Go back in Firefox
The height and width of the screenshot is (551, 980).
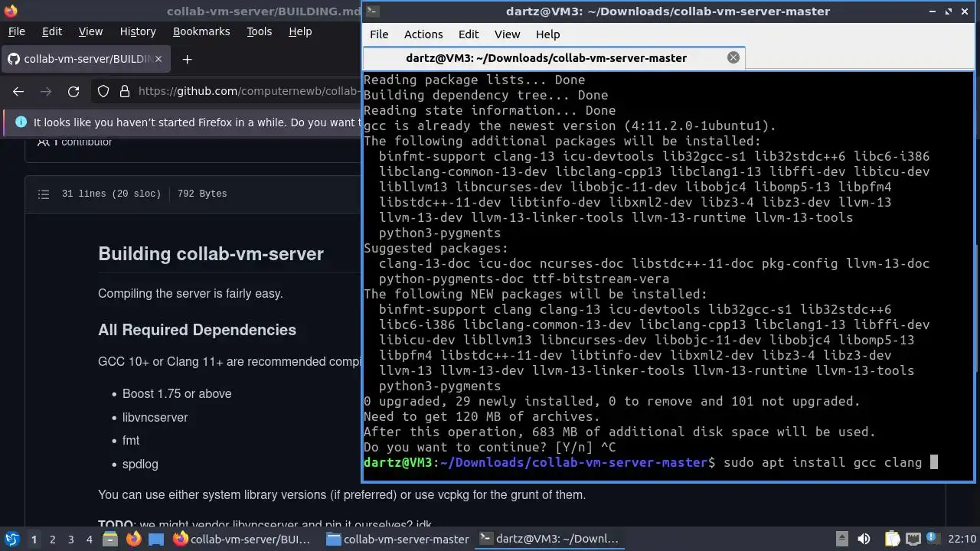18,91
